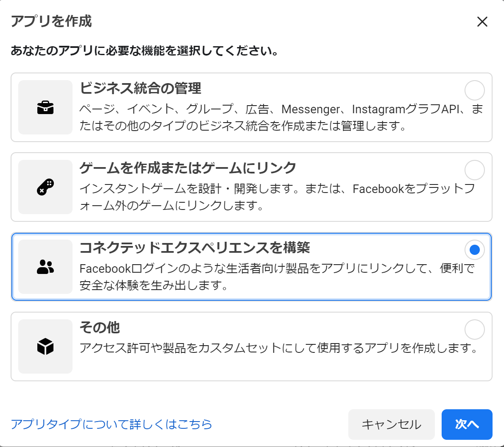Screen dimensions: 504x447
Task: Click the briefcase icon for business integration
Action: (45, 108)
